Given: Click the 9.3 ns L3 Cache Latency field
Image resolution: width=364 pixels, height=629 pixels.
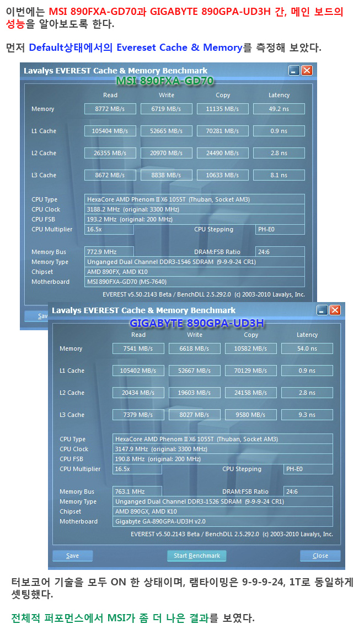Looking at the screenshot, I should click(x=307, y=415).
